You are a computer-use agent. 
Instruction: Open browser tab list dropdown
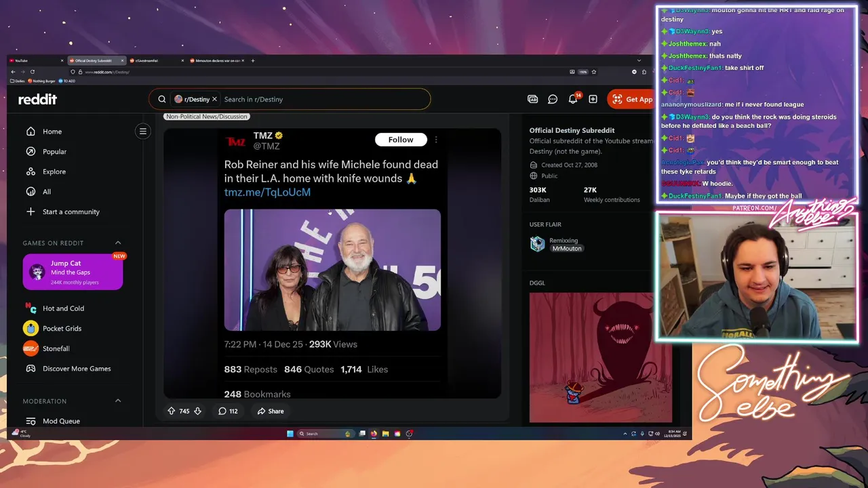pyautogui.click(x=639, y=60)
